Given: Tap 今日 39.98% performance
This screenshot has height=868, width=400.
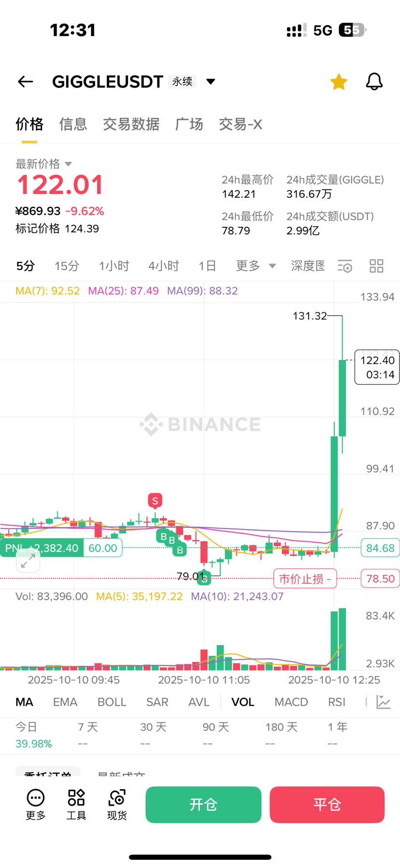Looking at the screenshot, I should click(33, 735).
